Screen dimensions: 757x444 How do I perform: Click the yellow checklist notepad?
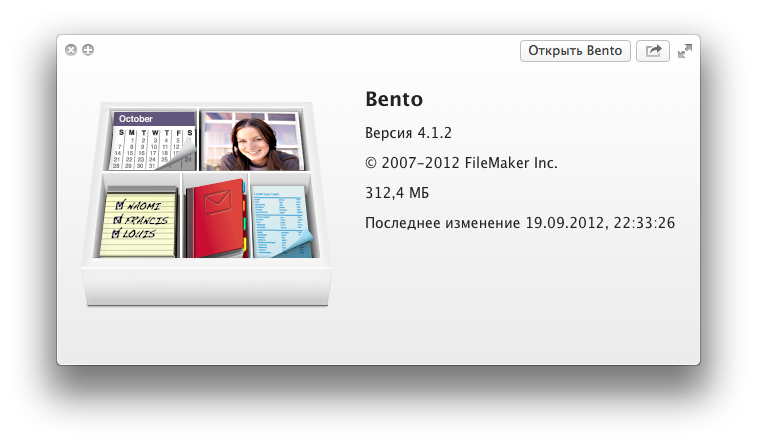(x=142, y=220)
